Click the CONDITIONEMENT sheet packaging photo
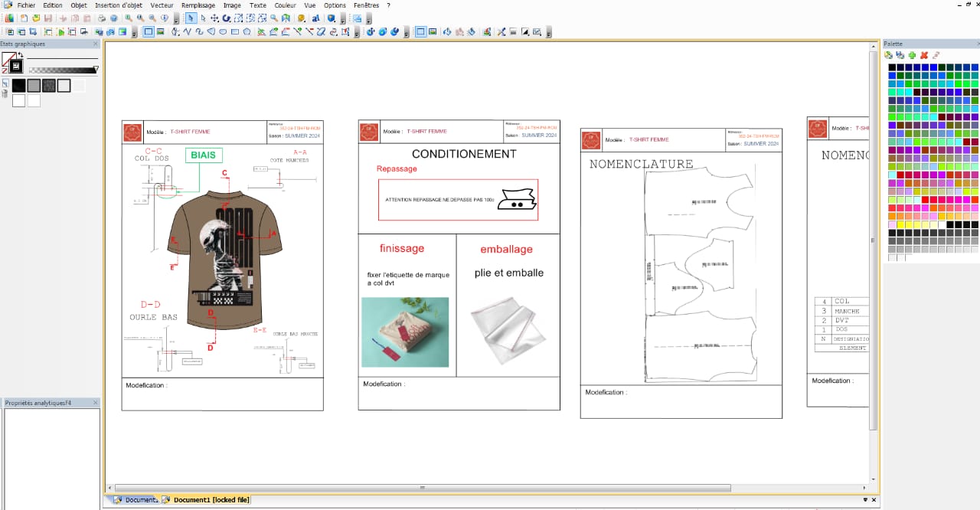The image size is (980, 510). [405, 332]
